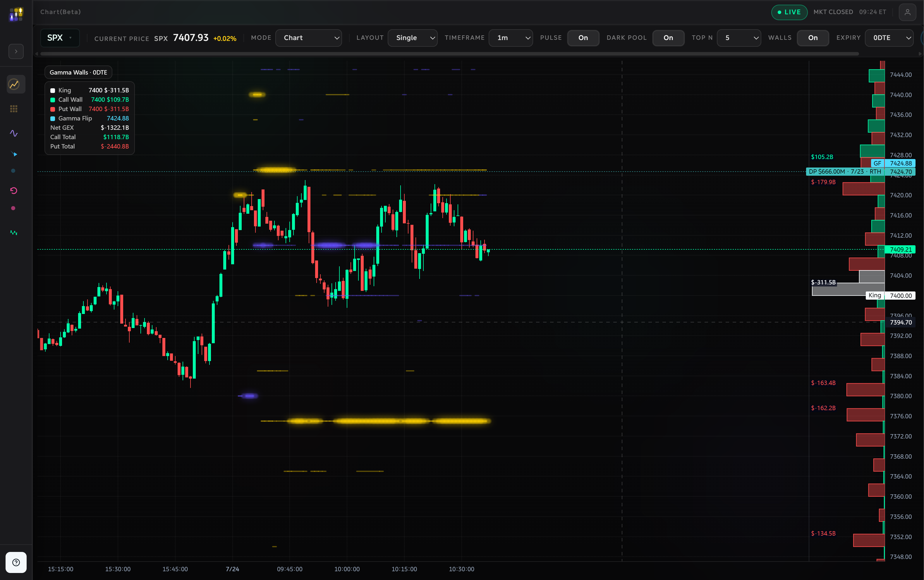Click the 7394.70 crosshair price label

901,322
